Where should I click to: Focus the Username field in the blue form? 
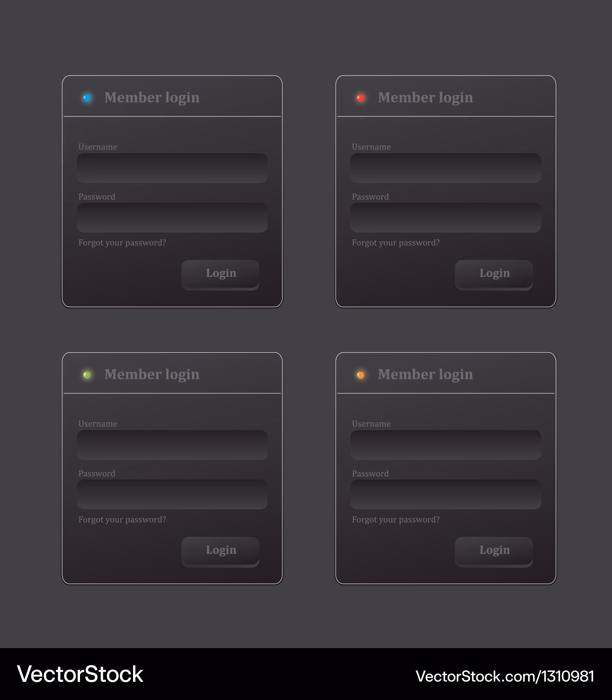172,168
